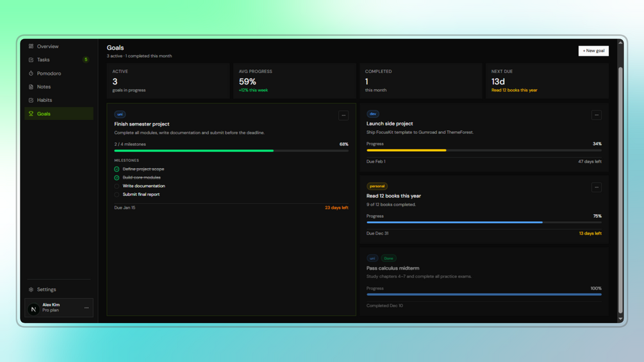Expand Alex Kim account options menu
This screenshot has width=644, height=362.
[87, 308]
